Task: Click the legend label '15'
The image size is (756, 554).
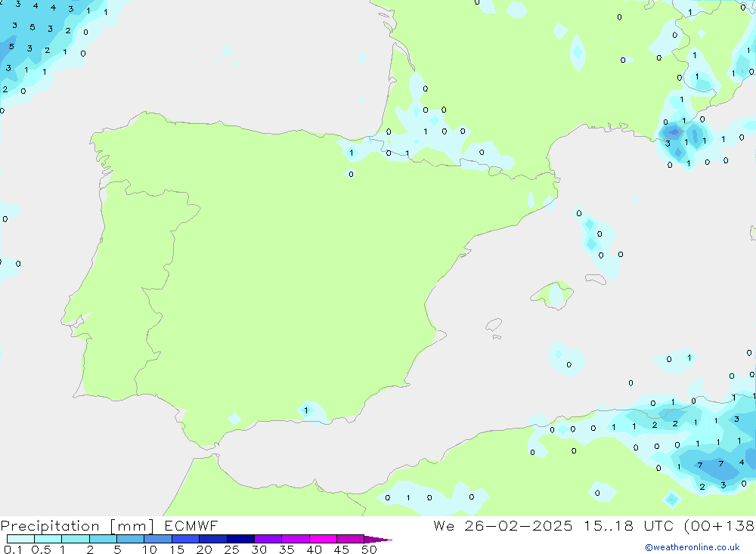Action: pyautogui.click(x=177, y=549)
